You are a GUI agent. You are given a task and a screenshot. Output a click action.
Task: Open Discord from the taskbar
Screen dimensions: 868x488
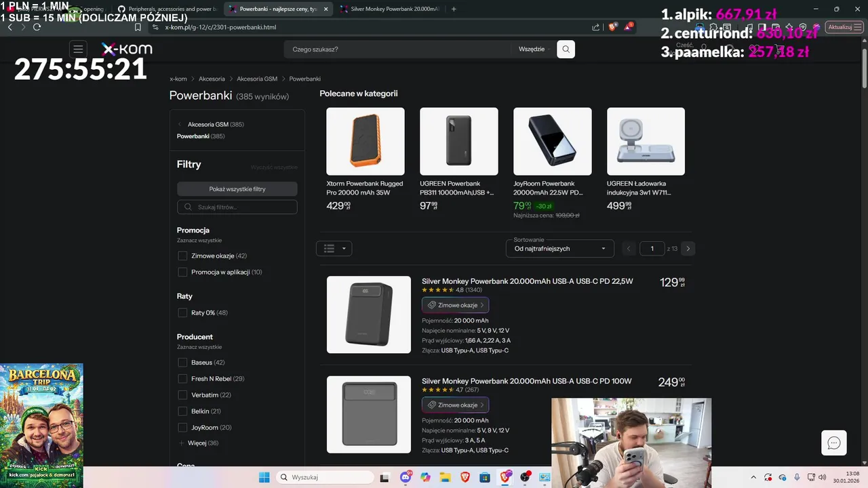406,477
